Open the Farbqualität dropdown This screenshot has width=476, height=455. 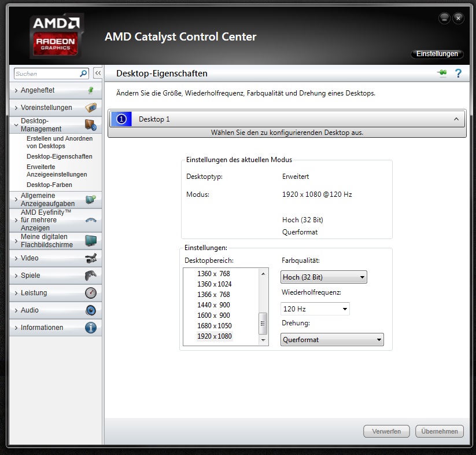click(324, 277)
